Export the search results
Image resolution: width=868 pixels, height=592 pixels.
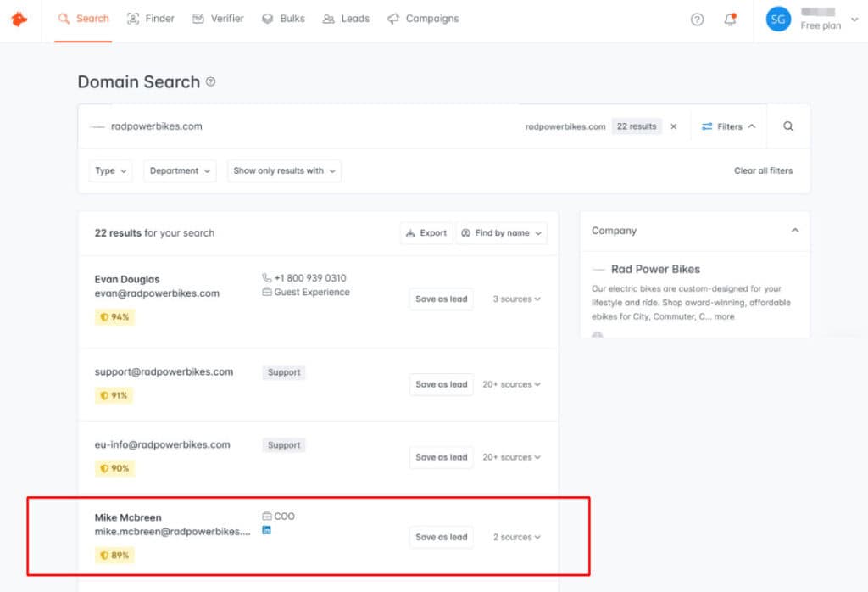click(x=426, y=233)
